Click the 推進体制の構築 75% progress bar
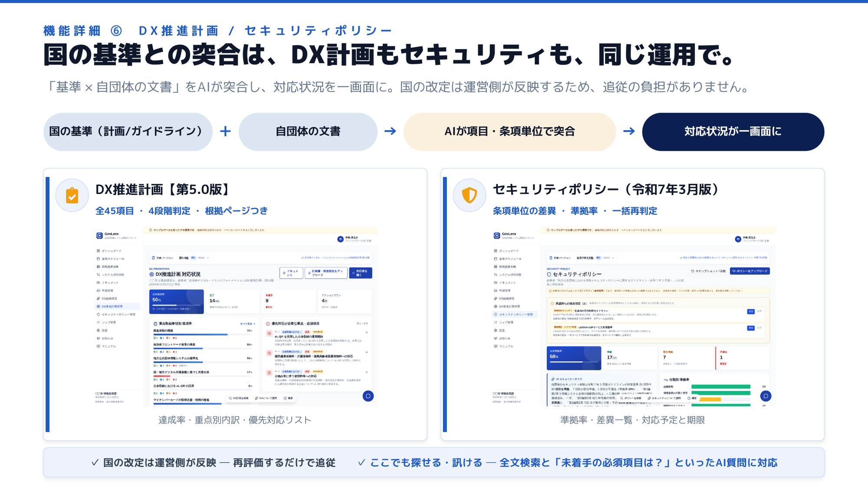 tap(203, 334)
